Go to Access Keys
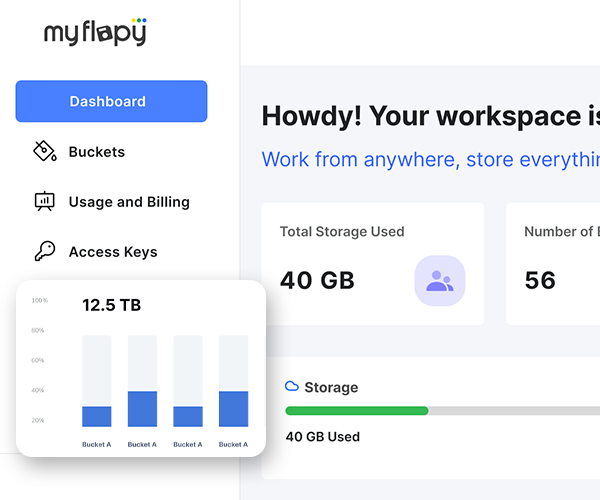This screenshot has height=500, width=600. 113,252
